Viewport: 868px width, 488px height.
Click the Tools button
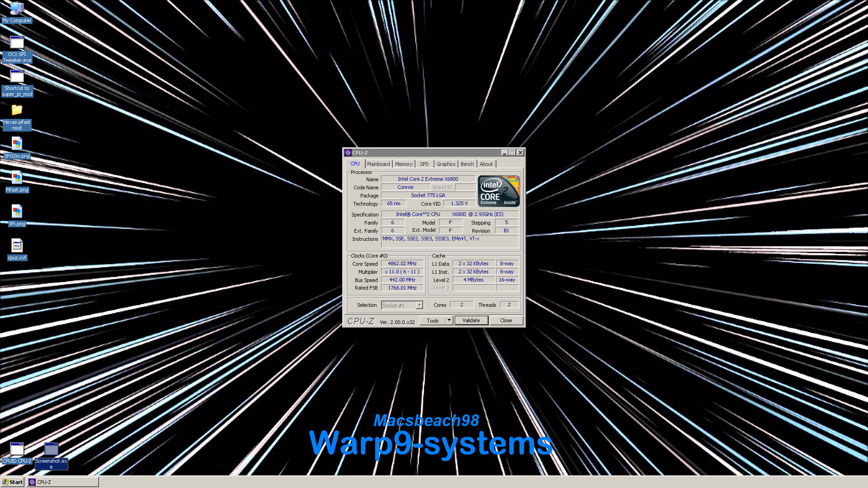(433, 320)
